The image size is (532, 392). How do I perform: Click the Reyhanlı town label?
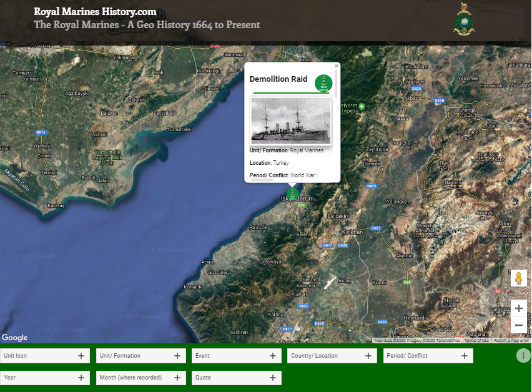pyautogui.click(x=415, y=318)
